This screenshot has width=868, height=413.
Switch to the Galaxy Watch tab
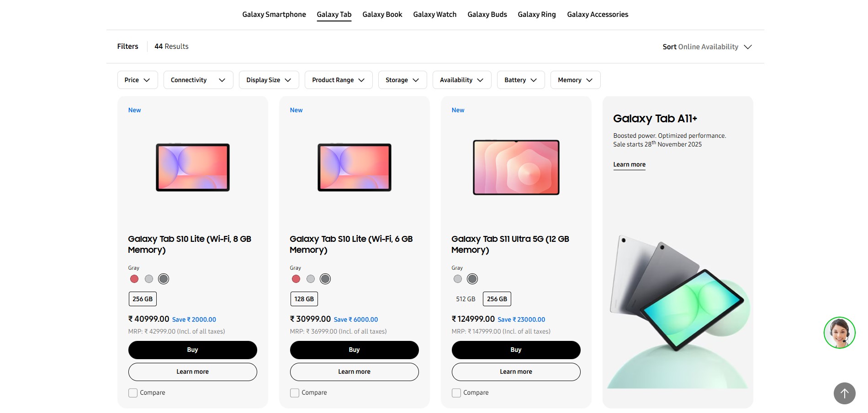pos(434,14)
